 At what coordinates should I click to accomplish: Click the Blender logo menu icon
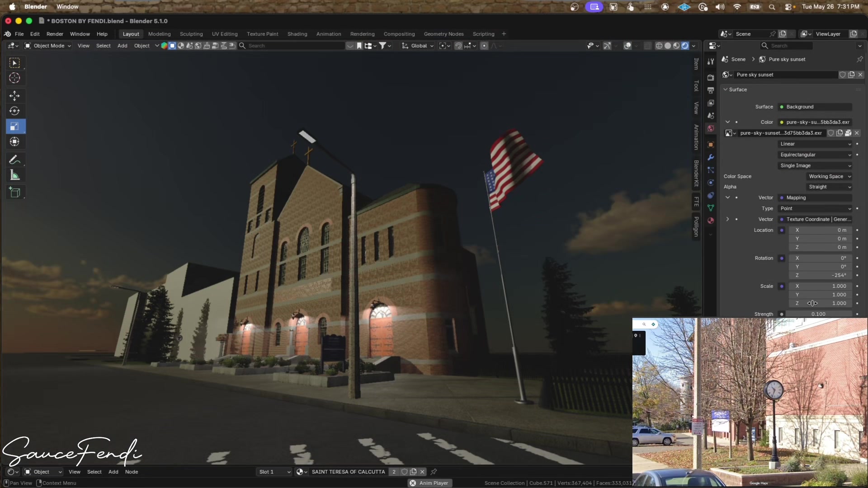pos(8,34)
